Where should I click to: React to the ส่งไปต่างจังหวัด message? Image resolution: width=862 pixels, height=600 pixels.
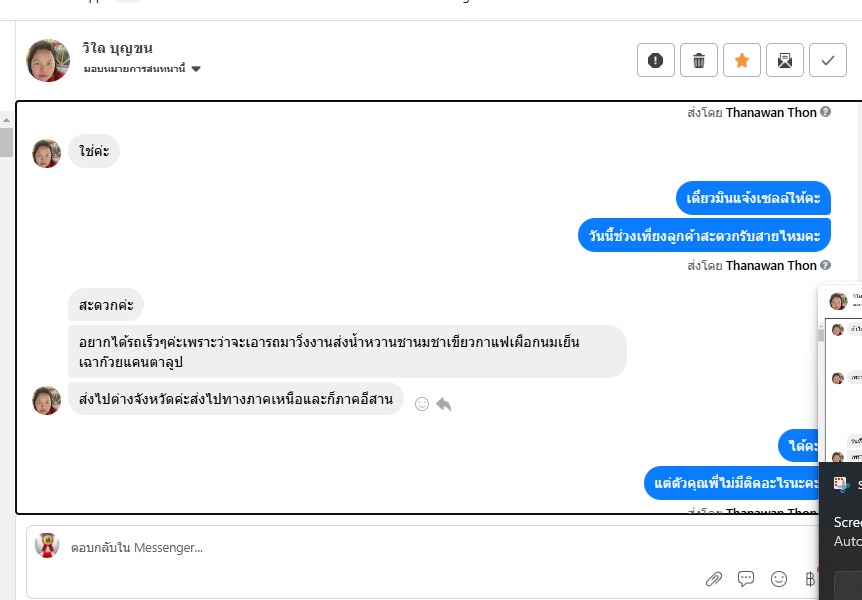point(422,403)
